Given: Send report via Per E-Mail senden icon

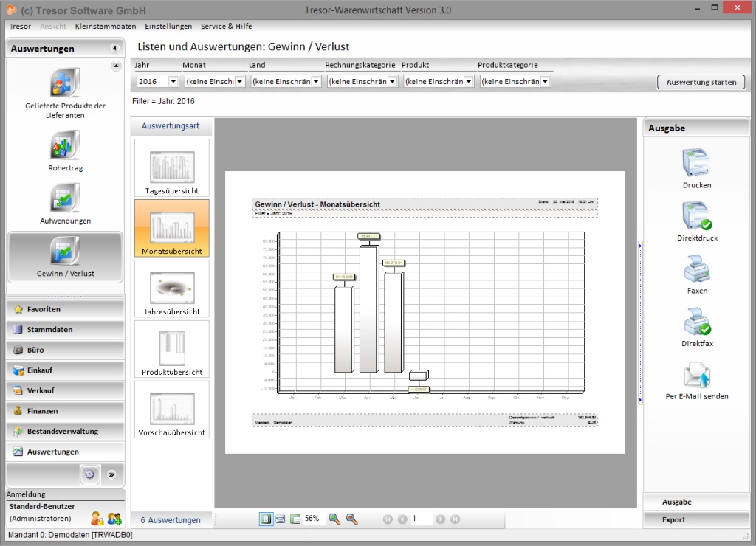Looking at the screenshot, I should click(x=696, y=375).
